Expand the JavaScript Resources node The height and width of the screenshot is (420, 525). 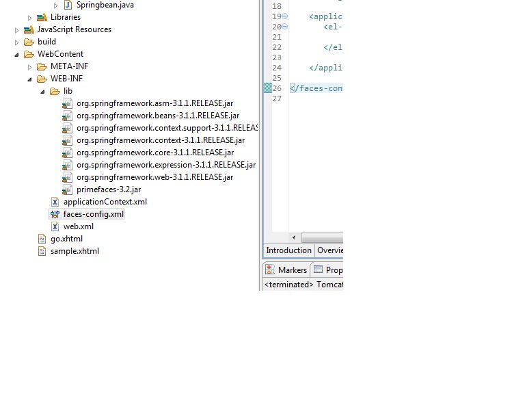16,30
